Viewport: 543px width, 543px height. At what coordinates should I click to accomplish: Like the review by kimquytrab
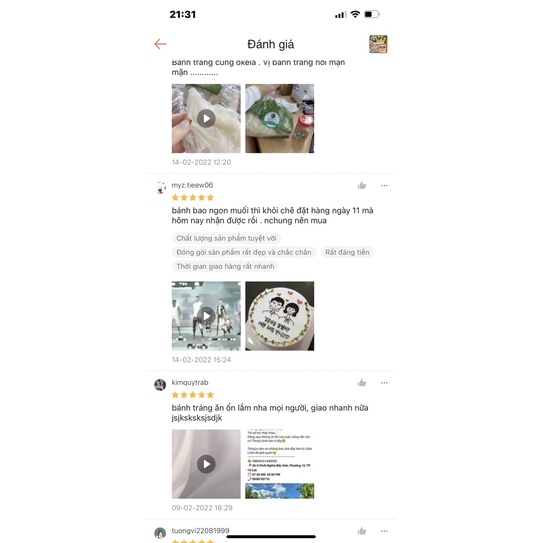point(362,383)
